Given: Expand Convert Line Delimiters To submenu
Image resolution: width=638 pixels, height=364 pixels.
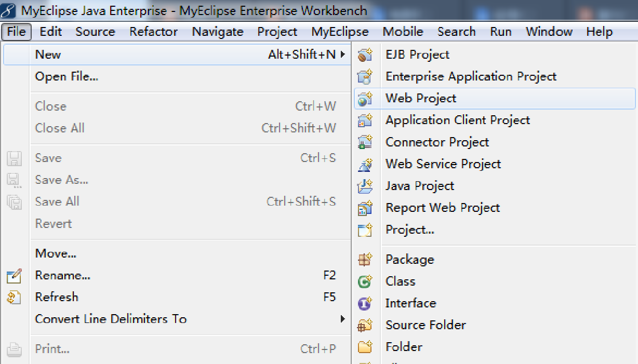Looking at the screenshot, I should 343,319.
